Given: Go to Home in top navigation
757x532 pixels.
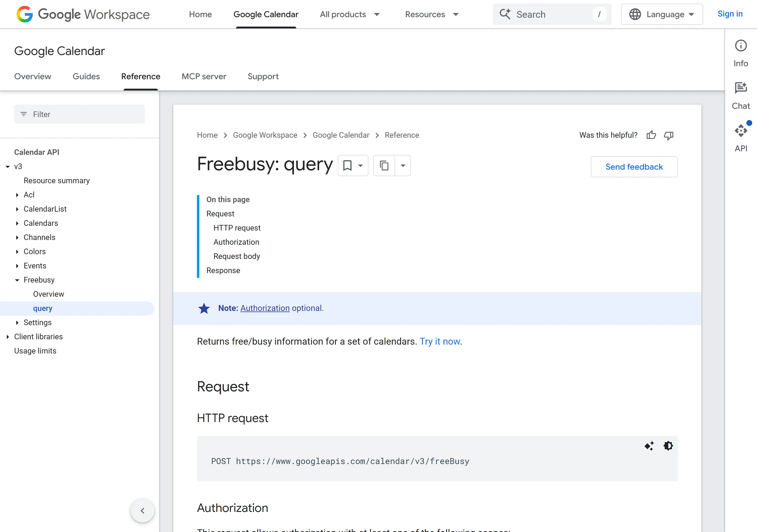Looking at the screenshot, I should [x=200, y=14].
